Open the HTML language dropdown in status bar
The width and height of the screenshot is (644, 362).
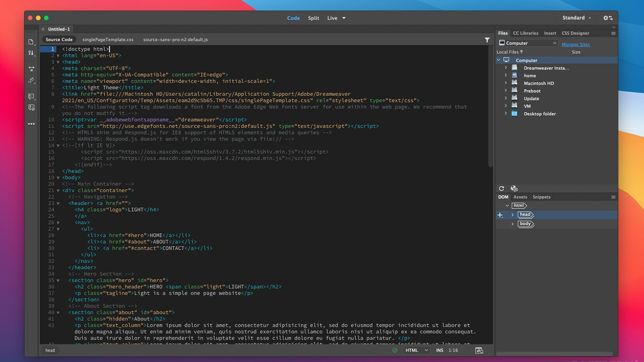pyautogui.click(x=416, y=350)
